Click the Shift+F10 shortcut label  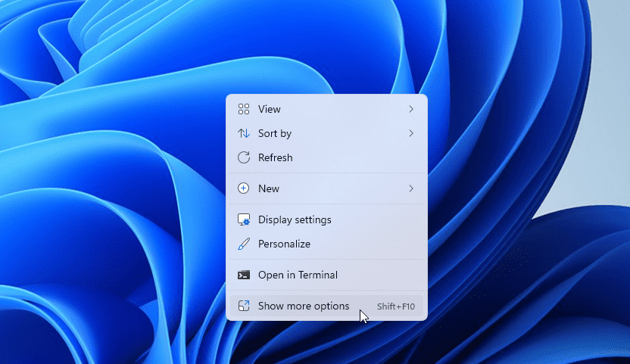(396, 306)
